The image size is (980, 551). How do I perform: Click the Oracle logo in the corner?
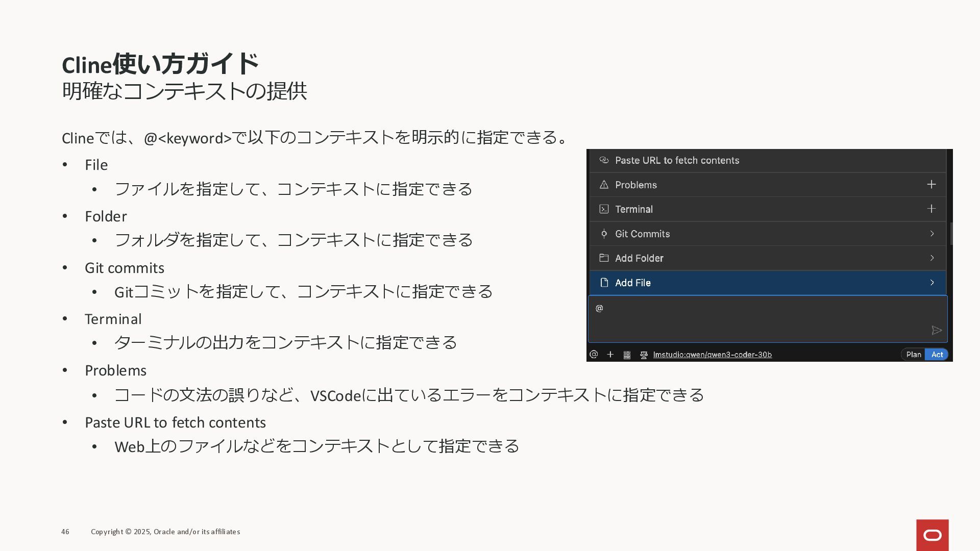[x=932, y=535]
